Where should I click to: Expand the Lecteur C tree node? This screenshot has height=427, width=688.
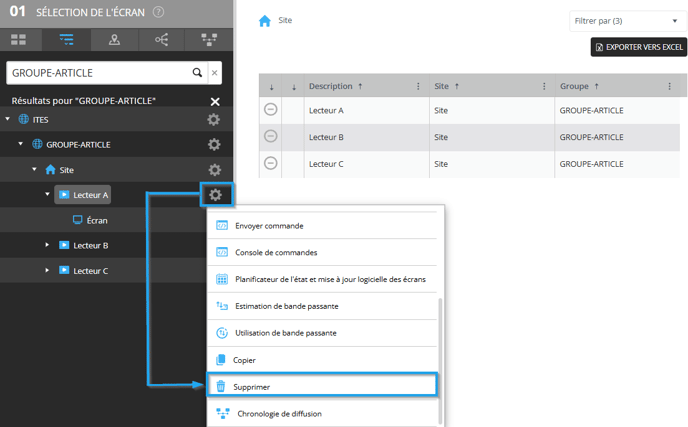coord(47,270)
